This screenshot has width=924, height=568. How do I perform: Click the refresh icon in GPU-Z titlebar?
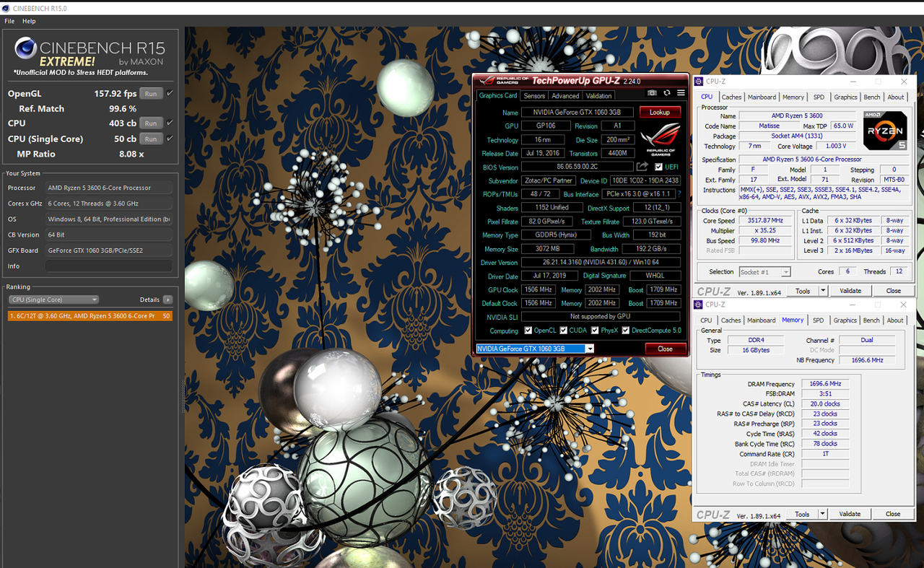[666, 93]
